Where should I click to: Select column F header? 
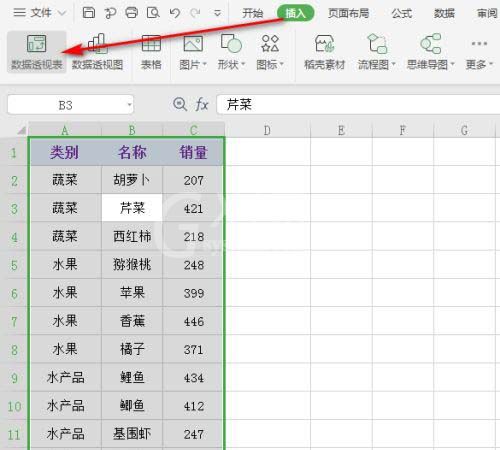403,130
